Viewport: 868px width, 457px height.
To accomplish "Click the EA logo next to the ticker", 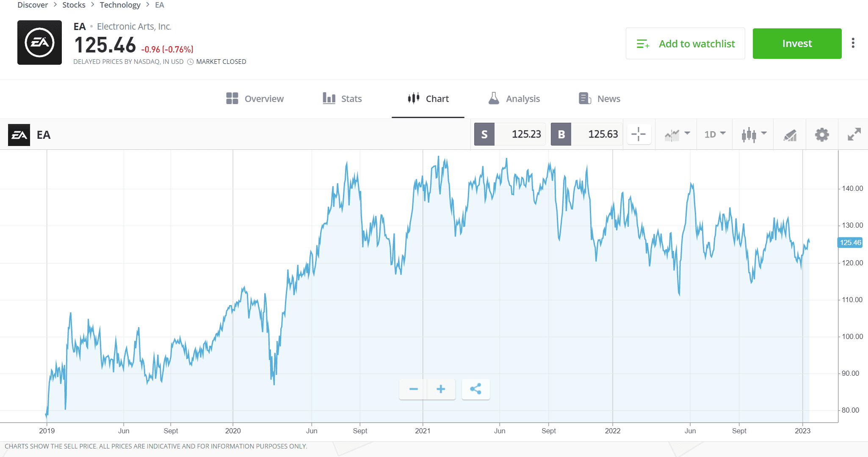I will [x=39, y=42].
